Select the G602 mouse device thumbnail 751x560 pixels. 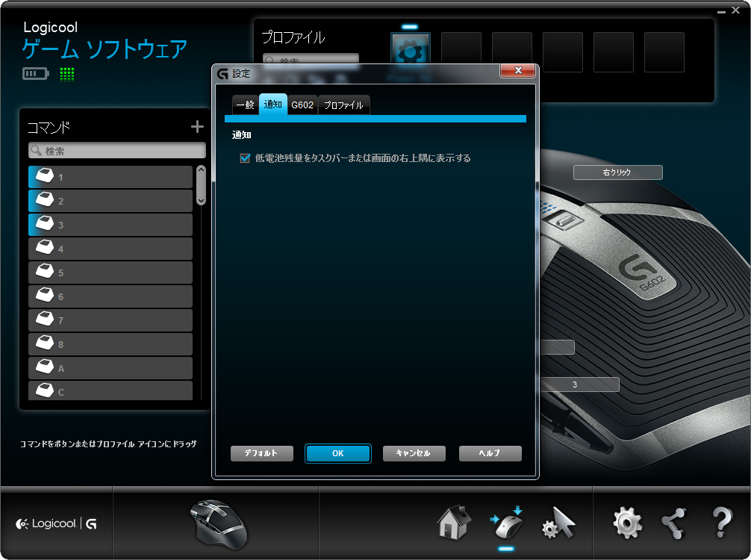pos(219,524)
